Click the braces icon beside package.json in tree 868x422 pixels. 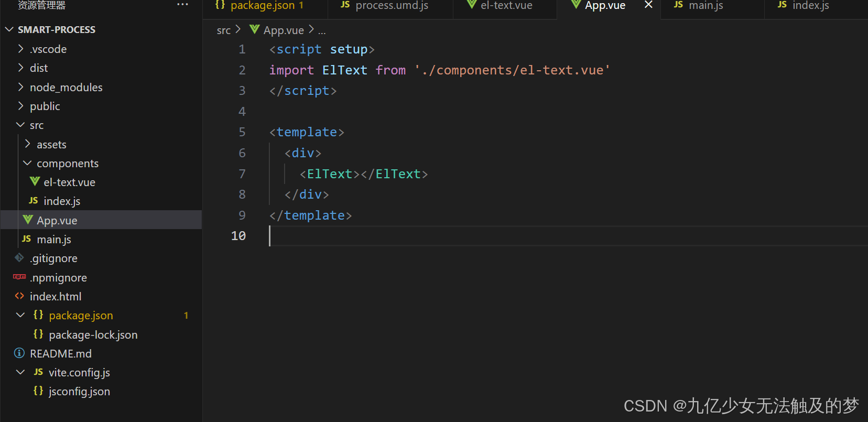coord(38,315)
